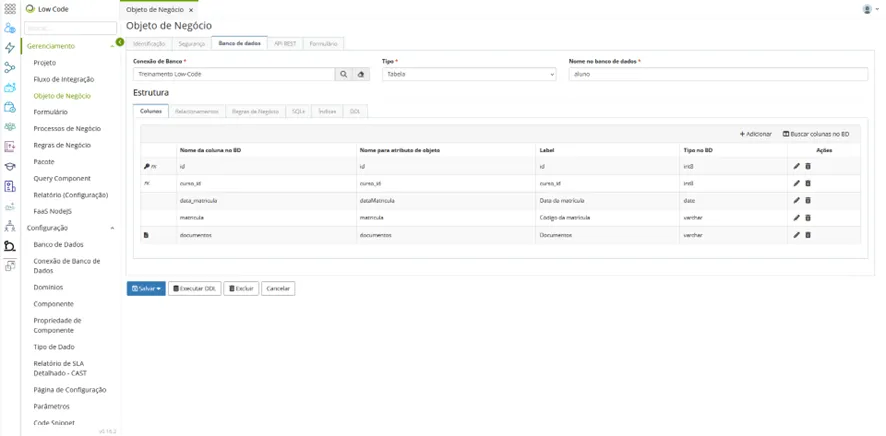Open the org hierarchy sidebar icon
This screenshot has width=886, height=436.
tap(10, 226)
